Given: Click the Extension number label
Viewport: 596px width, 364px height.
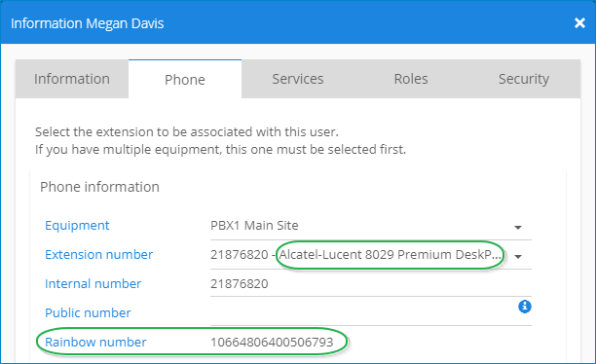Looking at the screenshot, I should [98, 255].
